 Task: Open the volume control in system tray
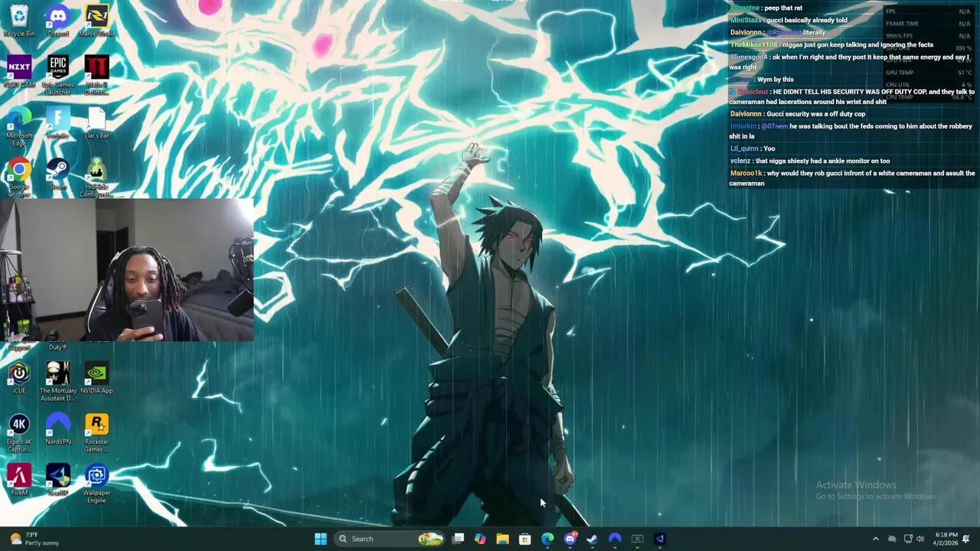point(920,539)
